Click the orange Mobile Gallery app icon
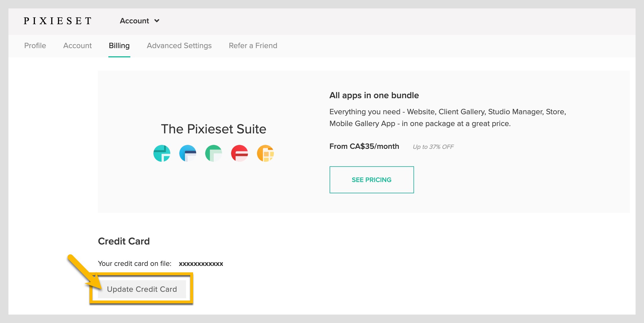The image size is (644, 323). (x=265, y=153)
